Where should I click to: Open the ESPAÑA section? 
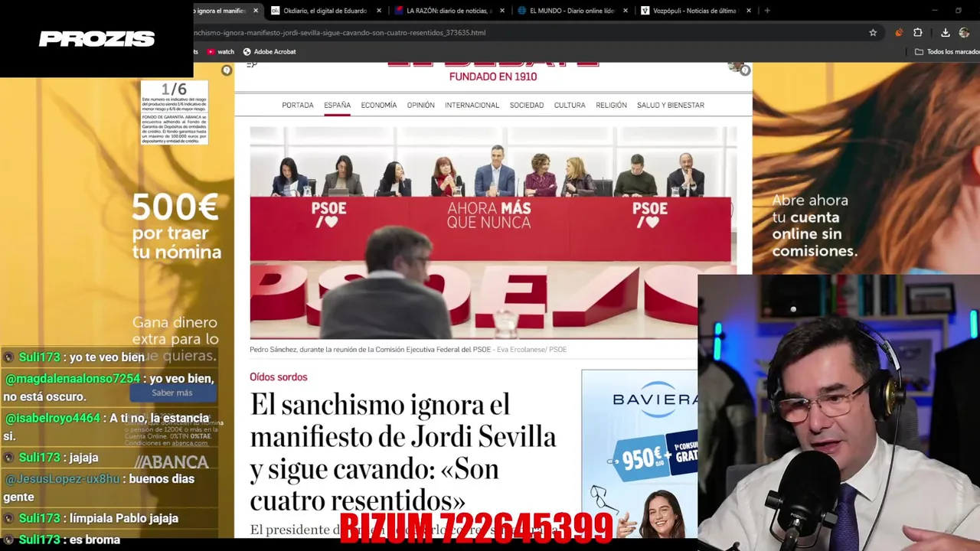click(x=337, y=106)
